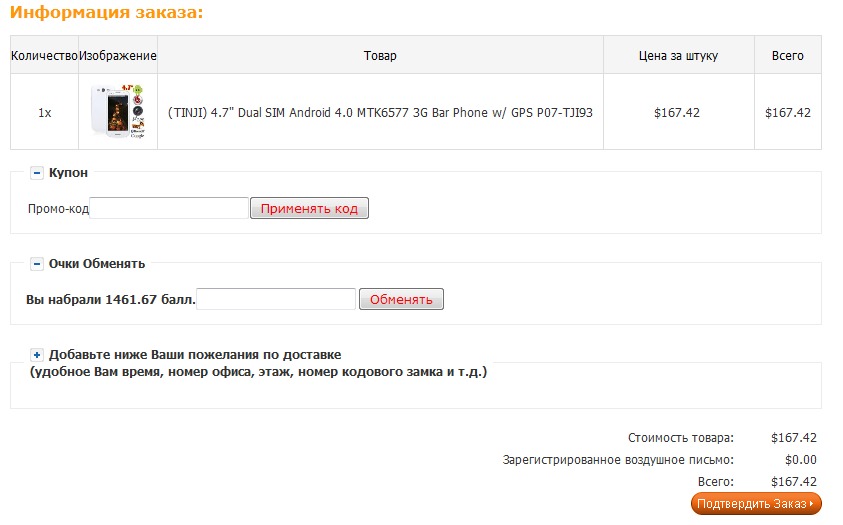
Task: Select the Всего column header
Action: pyautogui.click(x=787, y=56)
